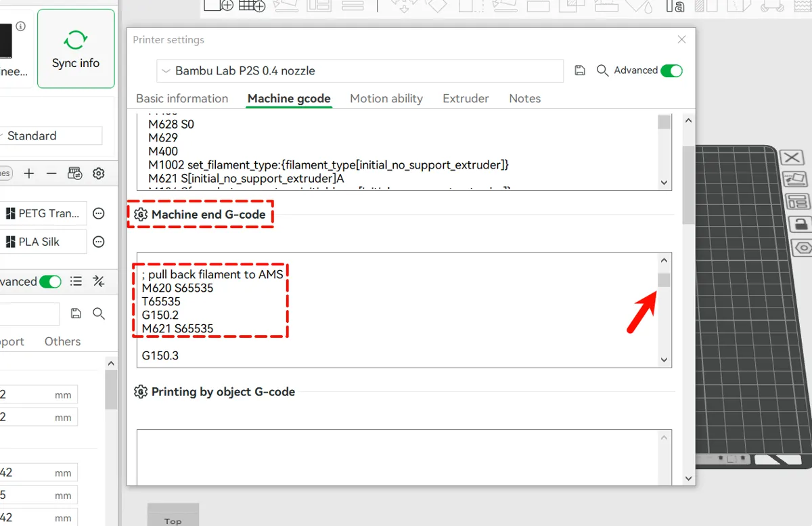Image resolution: width=812 pixels, height=526 pixels.
Task: Click the arrange icon beside the plate
Action: pos(798,202)
